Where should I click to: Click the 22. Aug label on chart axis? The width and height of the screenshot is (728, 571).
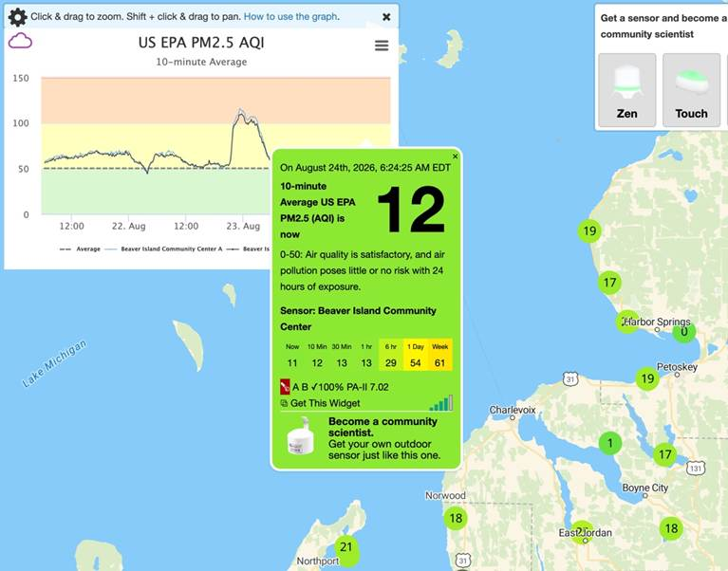click(x=128, y=226)
